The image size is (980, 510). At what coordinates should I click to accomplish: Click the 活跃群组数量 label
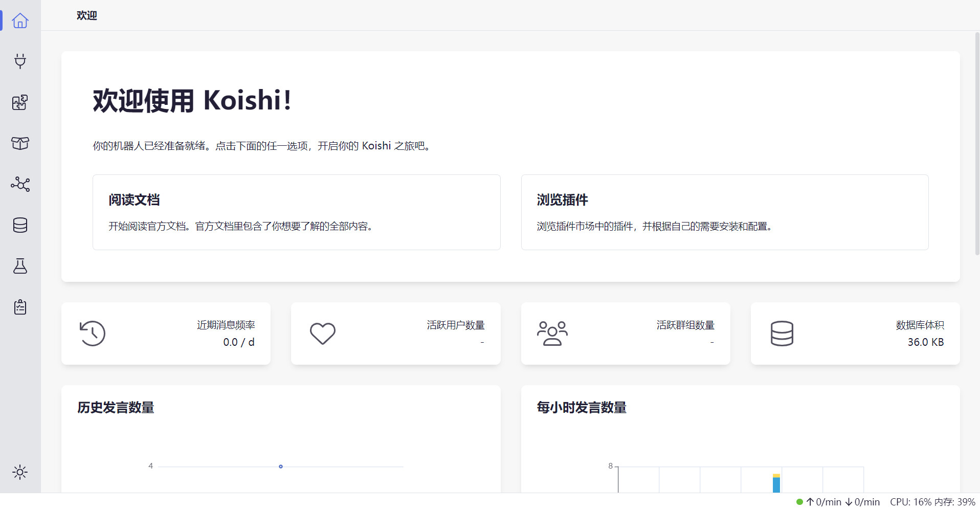pyautogui.click(x=685, y=325)
